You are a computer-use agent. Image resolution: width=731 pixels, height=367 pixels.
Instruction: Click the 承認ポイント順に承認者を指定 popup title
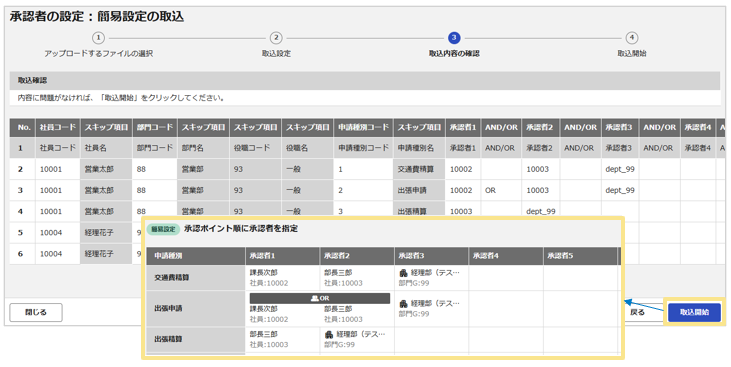coord(241,229)
